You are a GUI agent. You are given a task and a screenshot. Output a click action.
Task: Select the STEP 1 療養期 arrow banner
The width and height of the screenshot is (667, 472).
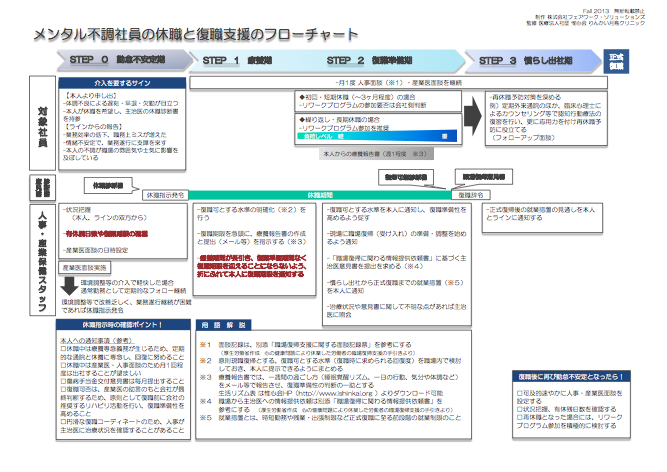point(236,60)
